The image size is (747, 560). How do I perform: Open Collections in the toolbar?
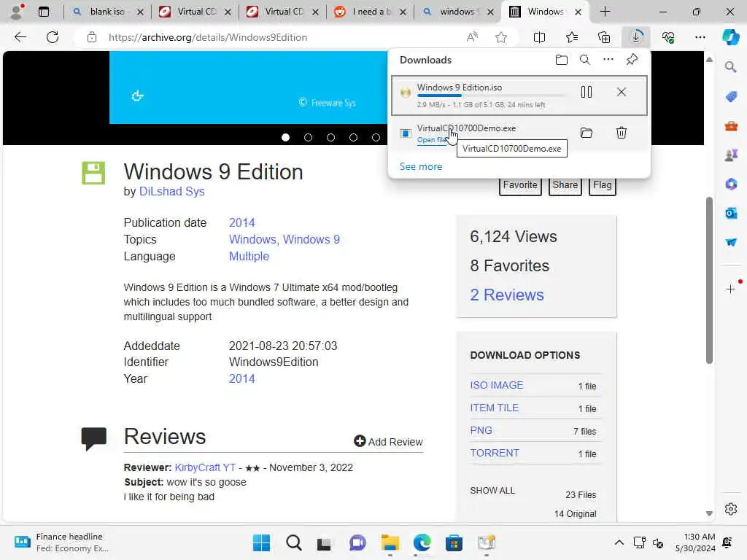[x=604, y=37]
